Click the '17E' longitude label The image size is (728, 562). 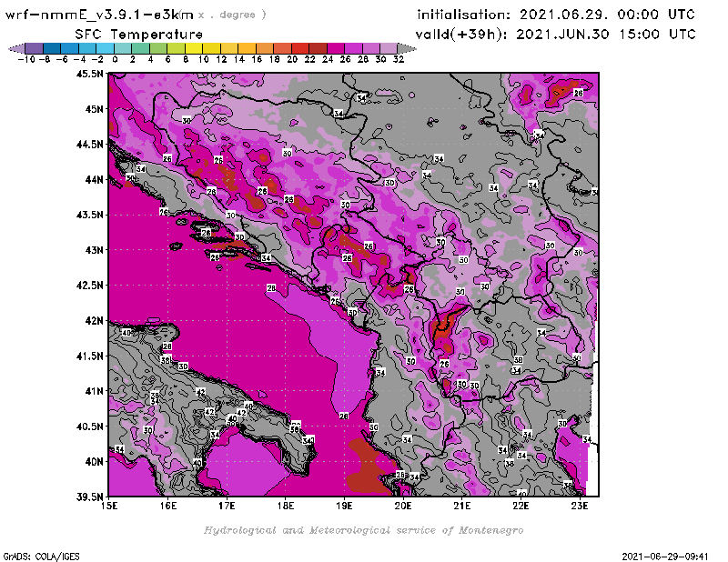tap(227, 506)
